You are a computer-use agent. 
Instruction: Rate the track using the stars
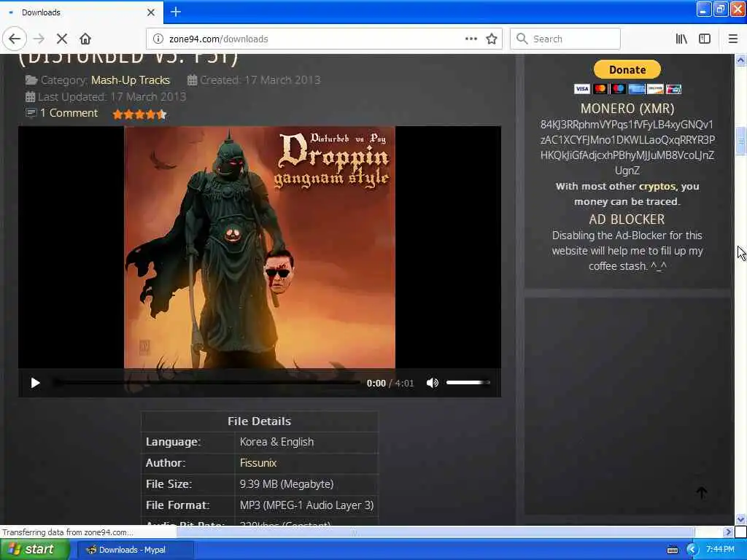(139, 114)
